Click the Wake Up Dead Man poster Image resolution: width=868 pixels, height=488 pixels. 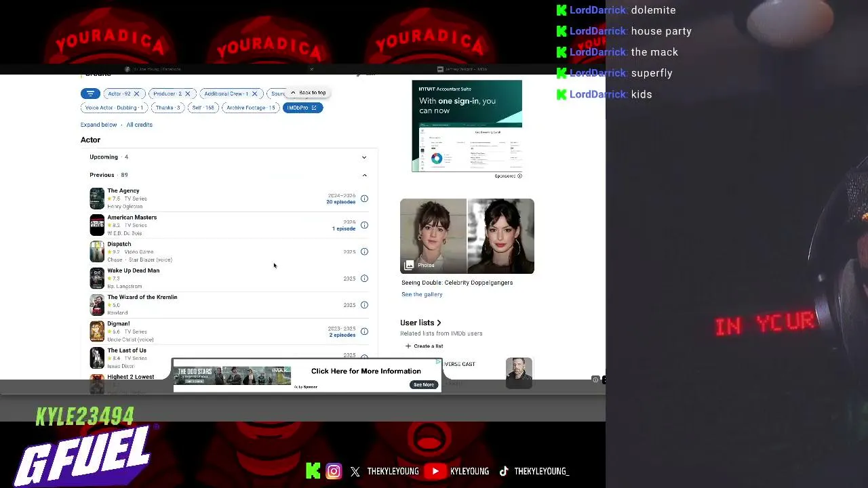[97, 278]
